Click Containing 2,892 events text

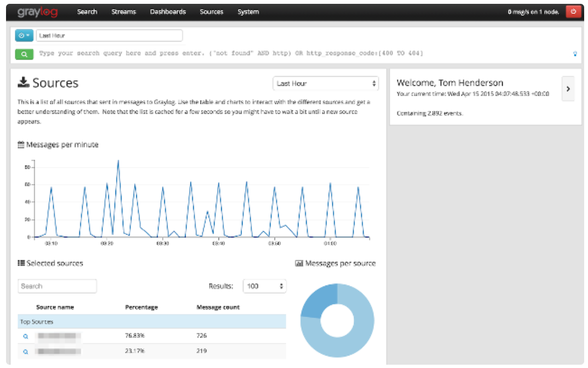point(430,113)
